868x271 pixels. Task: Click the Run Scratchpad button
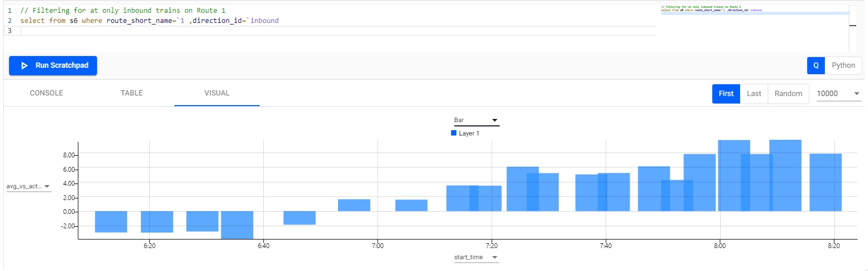point(53,66)
